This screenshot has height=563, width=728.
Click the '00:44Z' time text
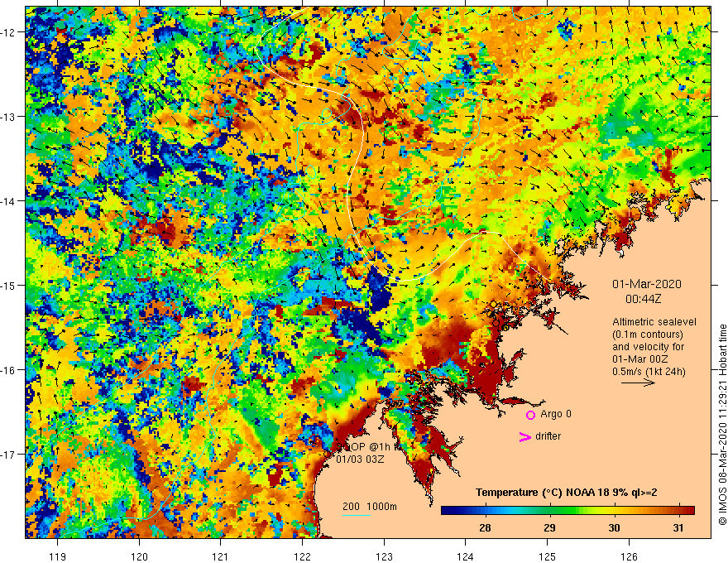[643, 299]
